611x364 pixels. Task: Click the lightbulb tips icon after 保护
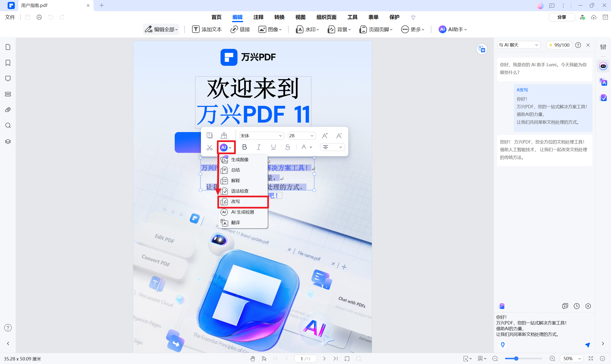(413, 17)
